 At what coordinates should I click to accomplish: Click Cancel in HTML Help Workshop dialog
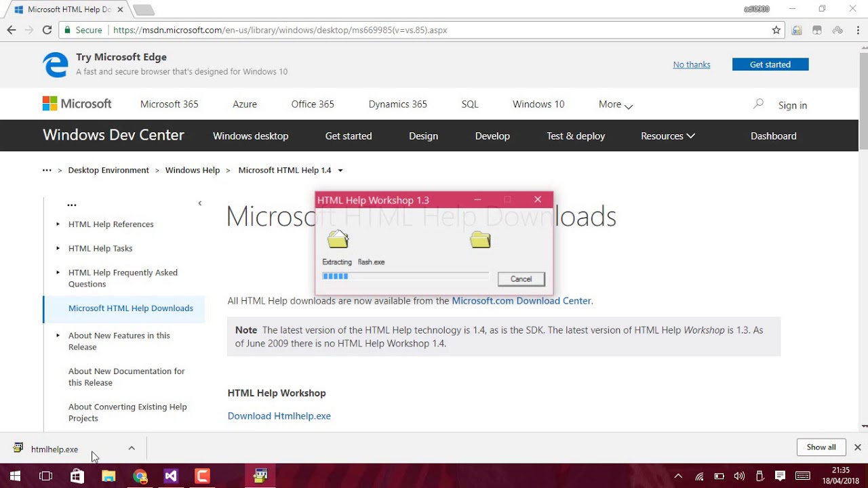pos(521,279)
